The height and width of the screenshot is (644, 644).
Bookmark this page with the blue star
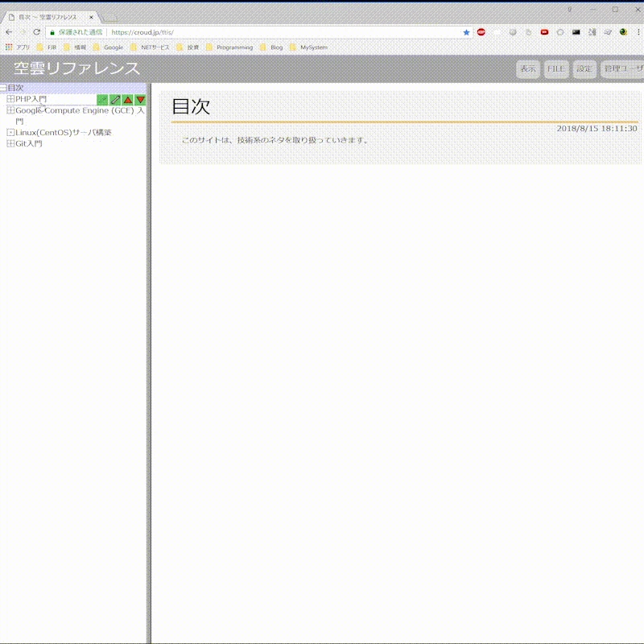click(466, 32)
